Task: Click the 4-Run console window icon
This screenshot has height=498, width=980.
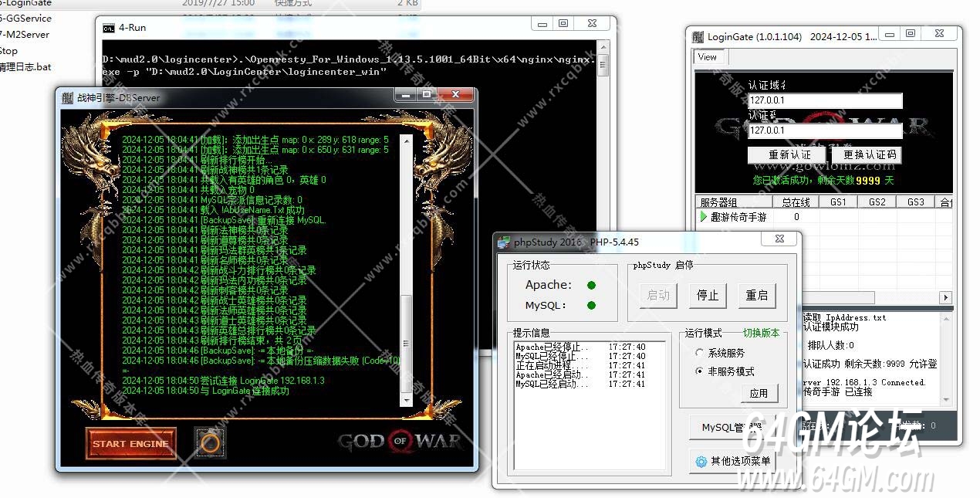Action: coord(110,28)
